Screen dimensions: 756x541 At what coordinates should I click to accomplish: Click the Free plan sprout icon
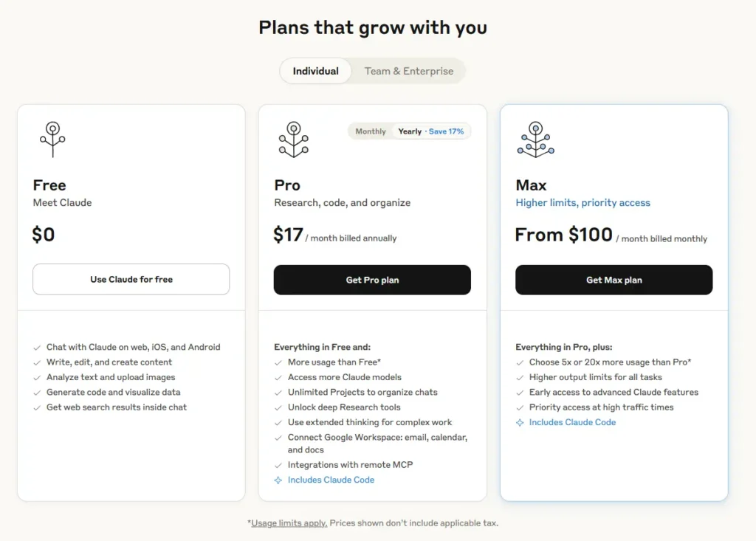52,139
